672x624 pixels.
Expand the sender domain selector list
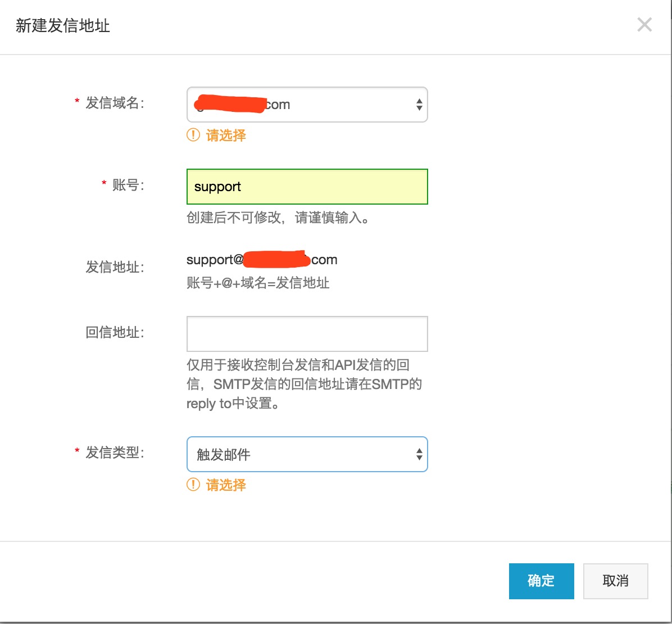coord(307,105)
